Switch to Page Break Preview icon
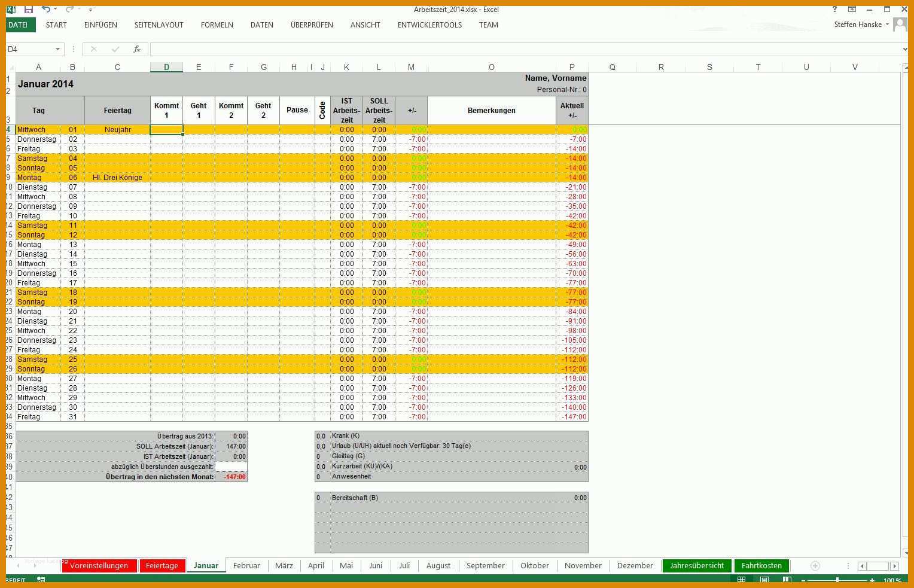914x588 pixels. [x=787, y=580]
